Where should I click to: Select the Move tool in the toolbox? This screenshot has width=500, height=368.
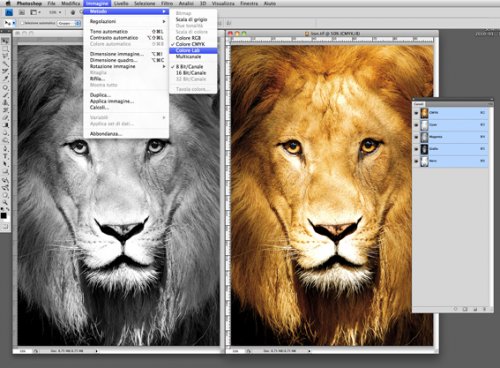coord(5,41)
